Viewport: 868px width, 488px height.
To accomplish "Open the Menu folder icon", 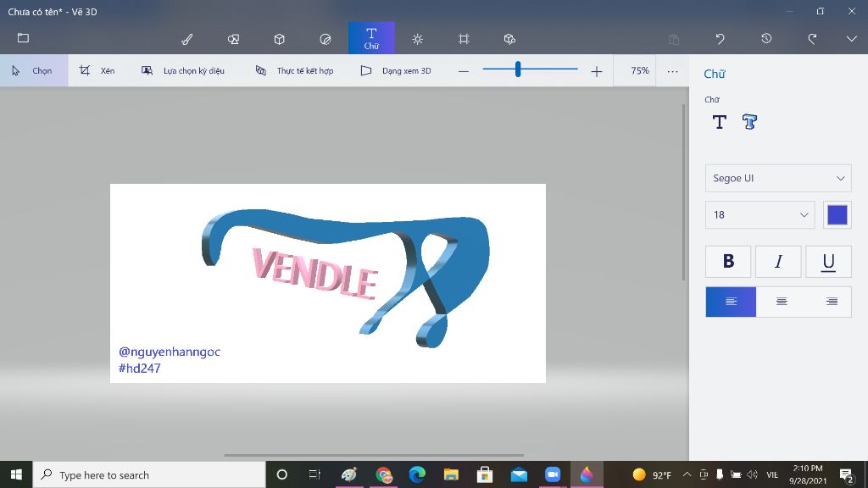I will click(23, 38).
